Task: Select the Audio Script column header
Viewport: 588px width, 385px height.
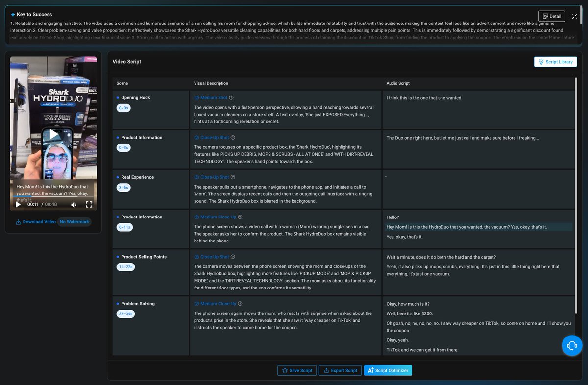Action: pyautogui.click(x=397, y=83)
